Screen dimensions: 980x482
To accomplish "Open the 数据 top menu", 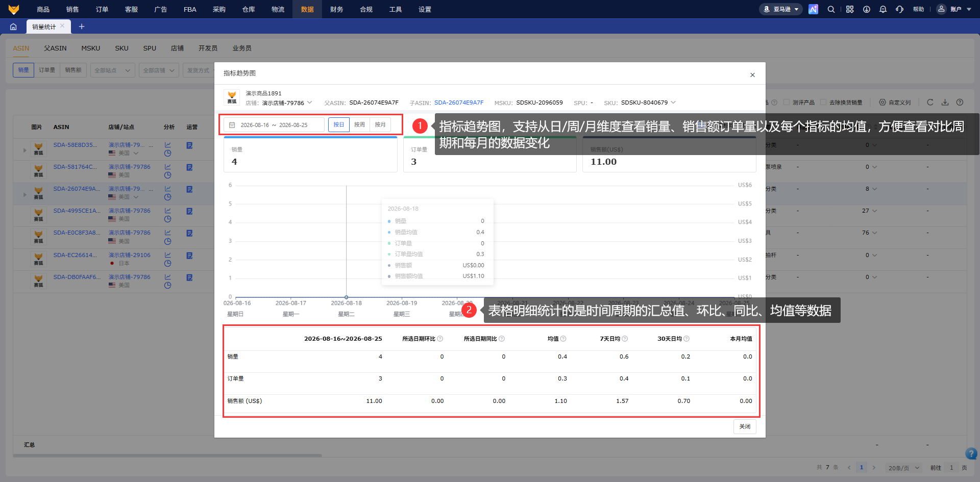I will point(307,9).
